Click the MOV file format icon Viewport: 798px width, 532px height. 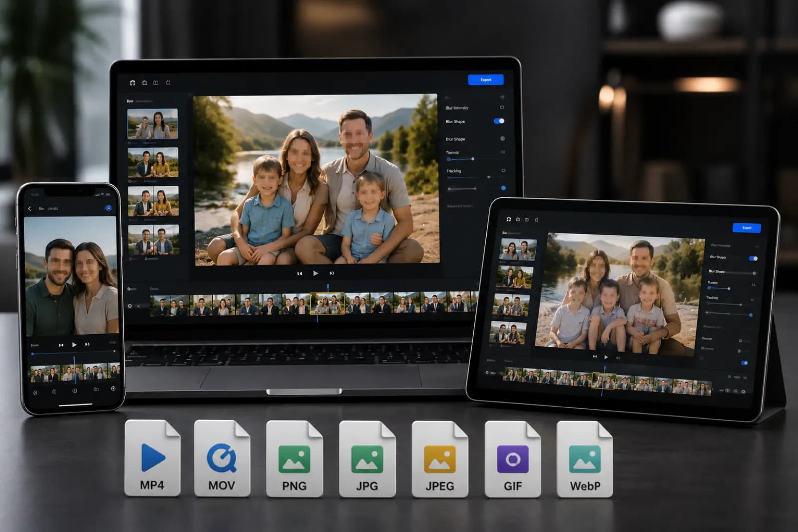point(222,458)
